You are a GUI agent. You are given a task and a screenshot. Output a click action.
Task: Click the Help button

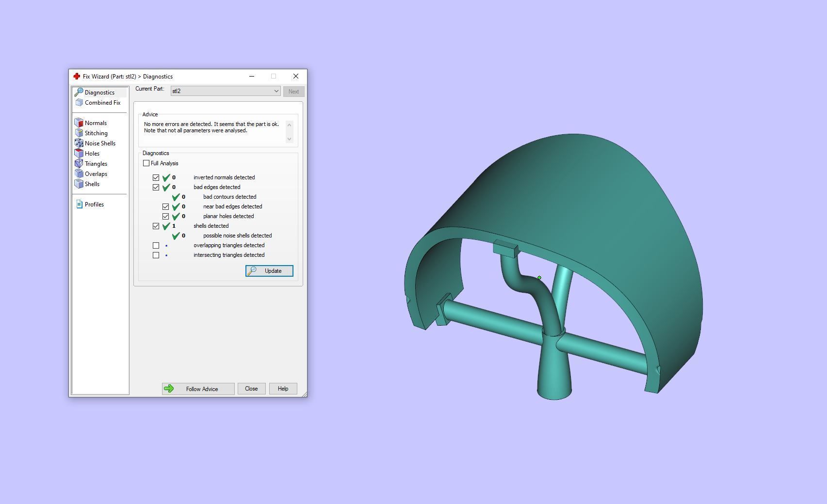coord(283,389)
